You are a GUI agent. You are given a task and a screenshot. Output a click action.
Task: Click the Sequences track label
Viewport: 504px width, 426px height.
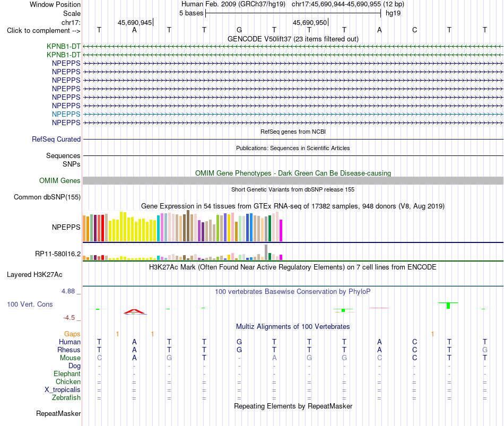click(x=63, y=155)
